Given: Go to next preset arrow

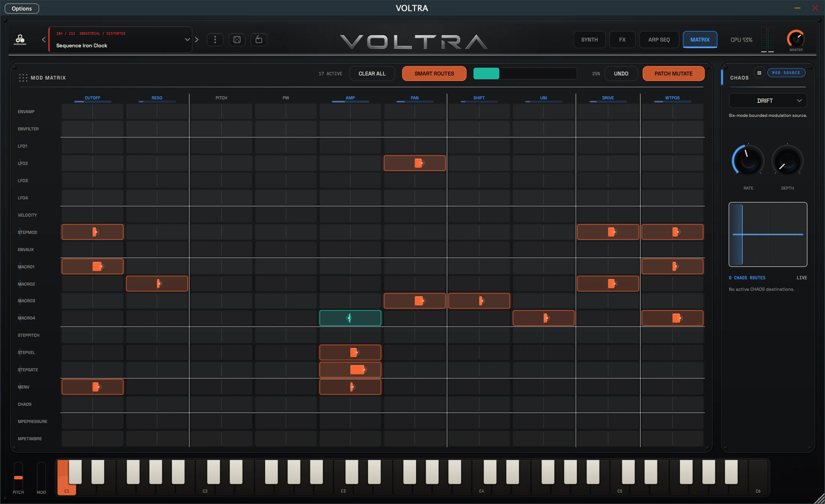Looking at the screenshot, I should point(197,39).
